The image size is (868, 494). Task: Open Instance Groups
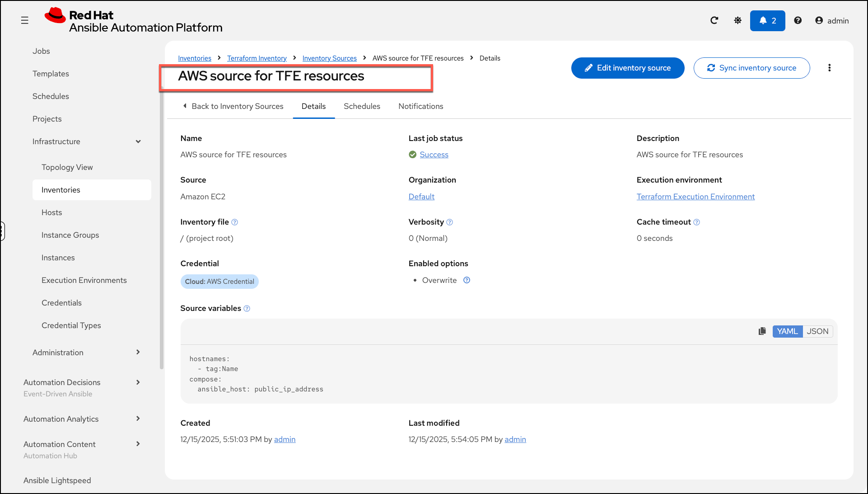point(70,235)
